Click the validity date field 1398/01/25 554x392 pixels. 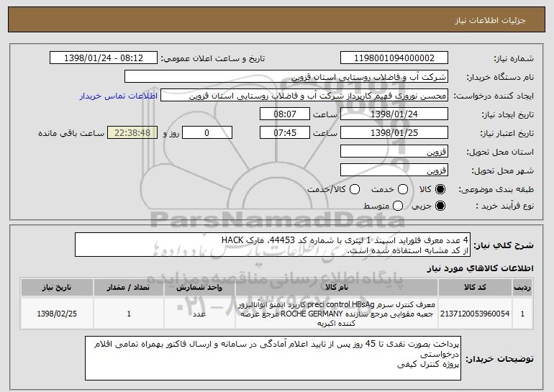pyautogui.click(x=394, y=133)
